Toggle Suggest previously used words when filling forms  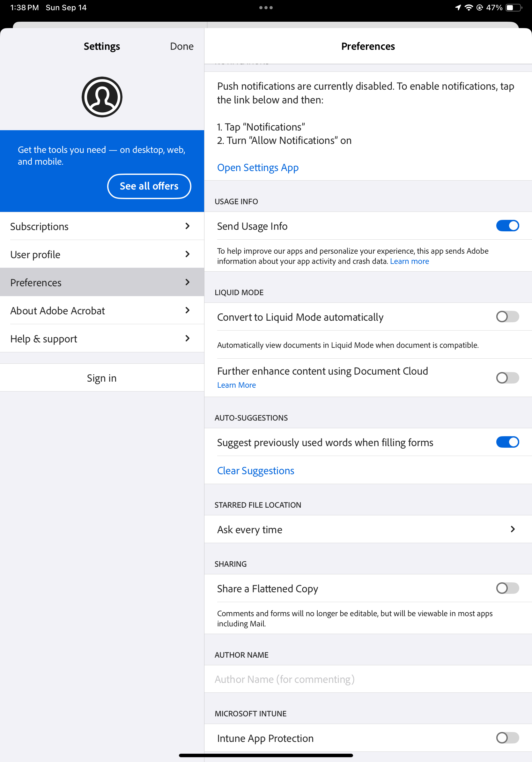tap(507, 442)
